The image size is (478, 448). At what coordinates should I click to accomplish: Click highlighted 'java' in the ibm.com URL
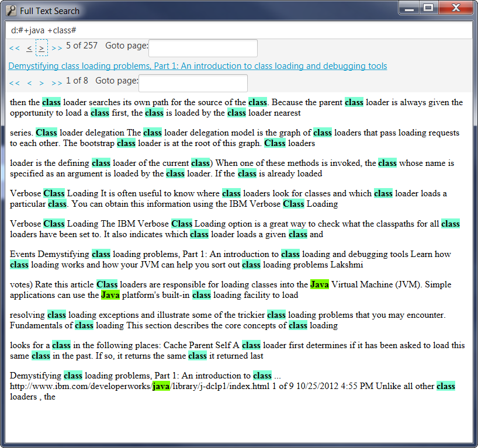coord(161,387)
